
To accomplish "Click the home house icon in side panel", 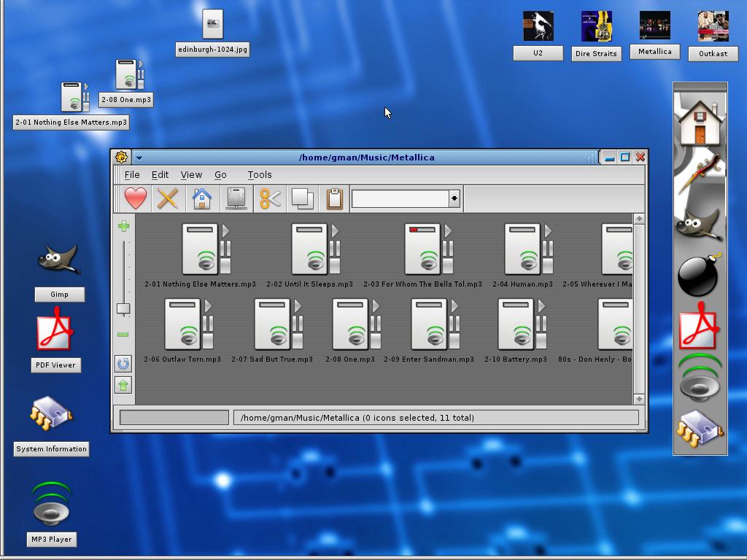I will click(700, 122).
